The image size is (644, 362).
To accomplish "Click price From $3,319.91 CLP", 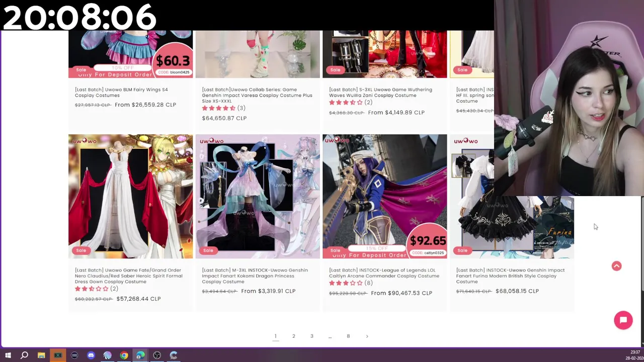I will [x=268, y=291].
